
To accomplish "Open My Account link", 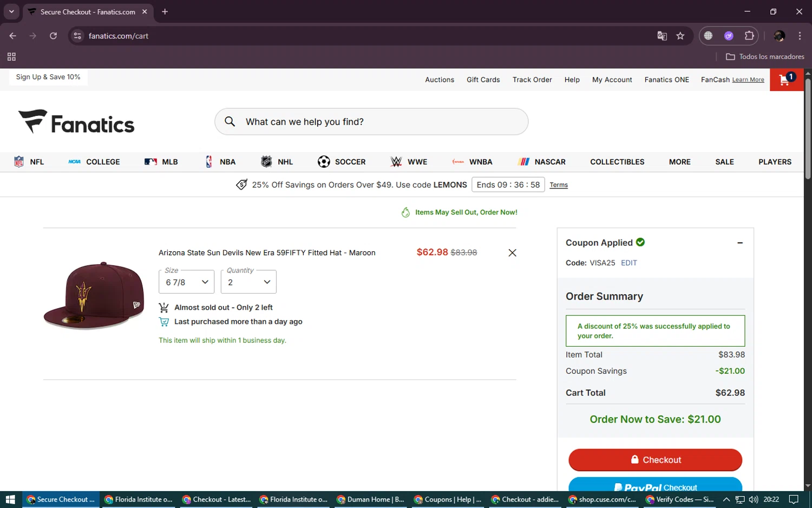I will click(612, 80).
